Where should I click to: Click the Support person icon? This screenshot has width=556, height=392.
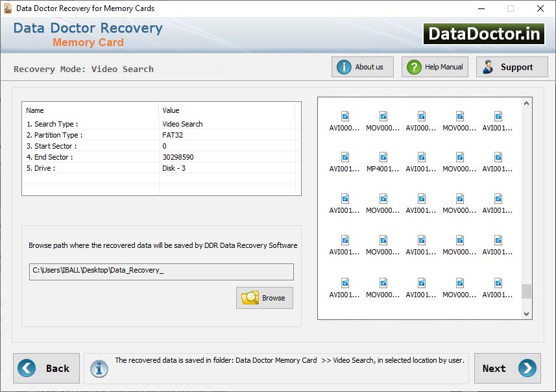489,66
